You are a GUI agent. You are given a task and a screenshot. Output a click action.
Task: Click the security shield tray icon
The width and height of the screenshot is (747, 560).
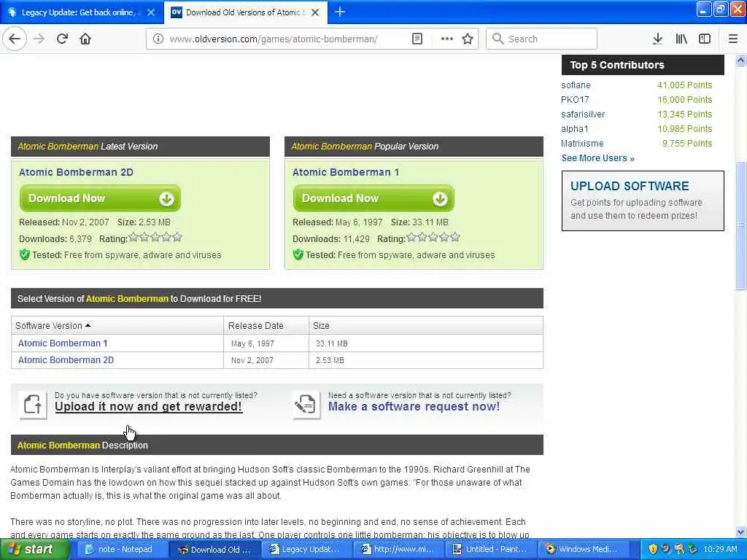(653, 549)
